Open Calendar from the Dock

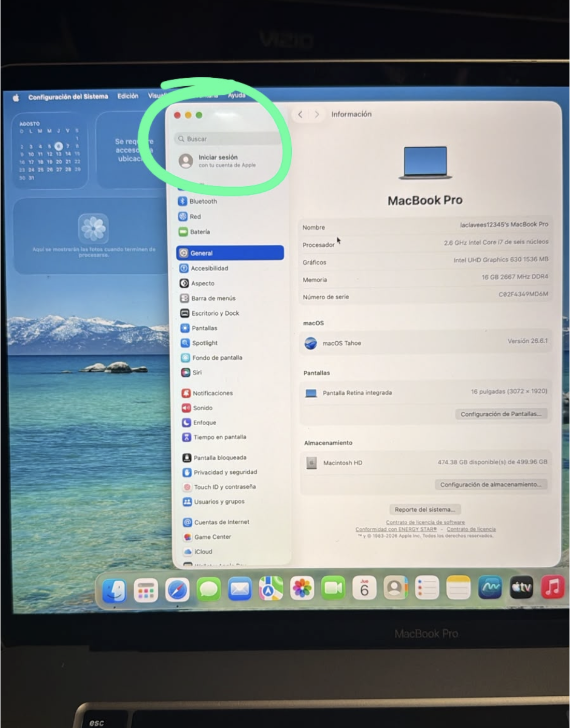pos(365,588)
